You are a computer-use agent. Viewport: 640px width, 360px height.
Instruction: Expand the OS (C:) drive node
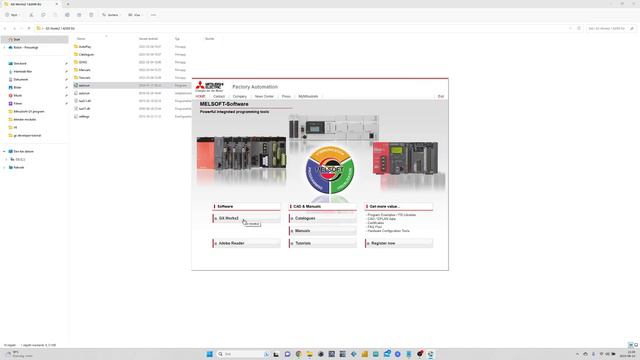point(7,160)
